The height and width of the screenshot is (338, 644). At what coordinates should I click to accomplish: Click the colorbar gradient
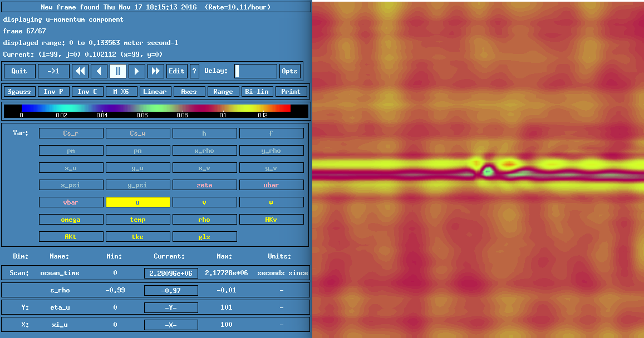[156, 108]
